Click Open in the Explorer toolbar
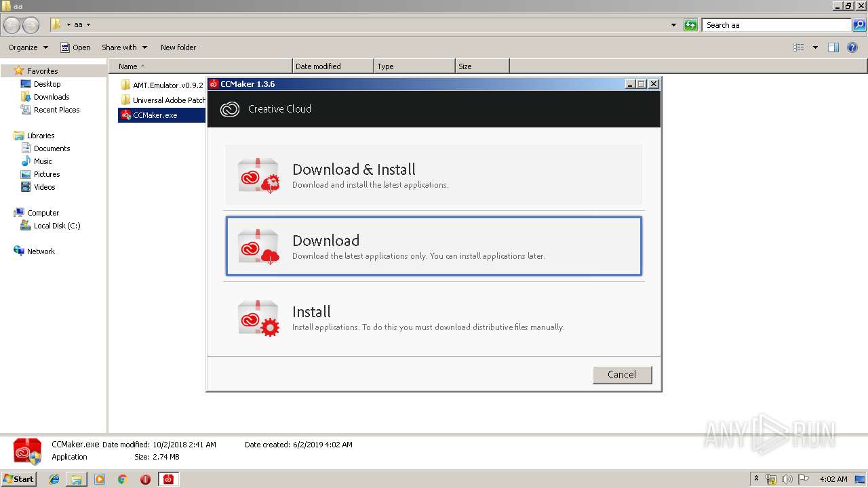 (75, 47)
